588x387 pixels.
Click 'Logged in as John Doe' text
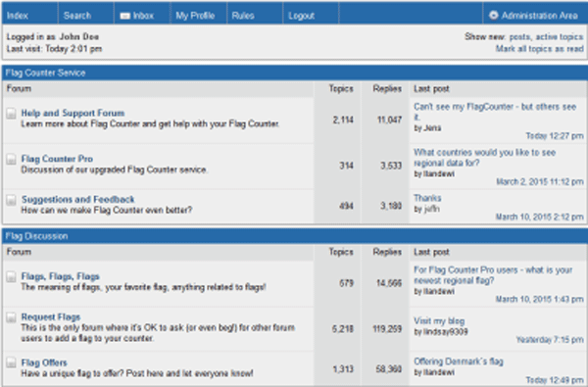coord(53,37)
